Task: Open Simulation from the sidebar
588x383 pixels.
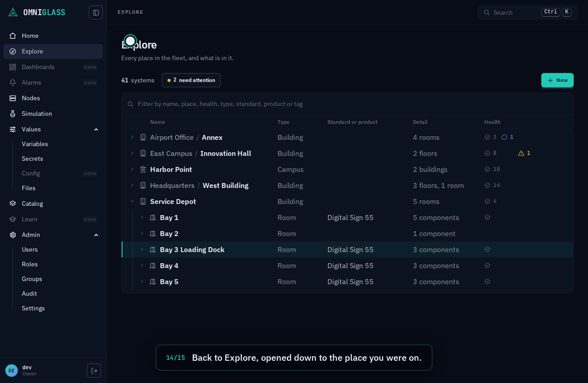Action: click(53, 114)
